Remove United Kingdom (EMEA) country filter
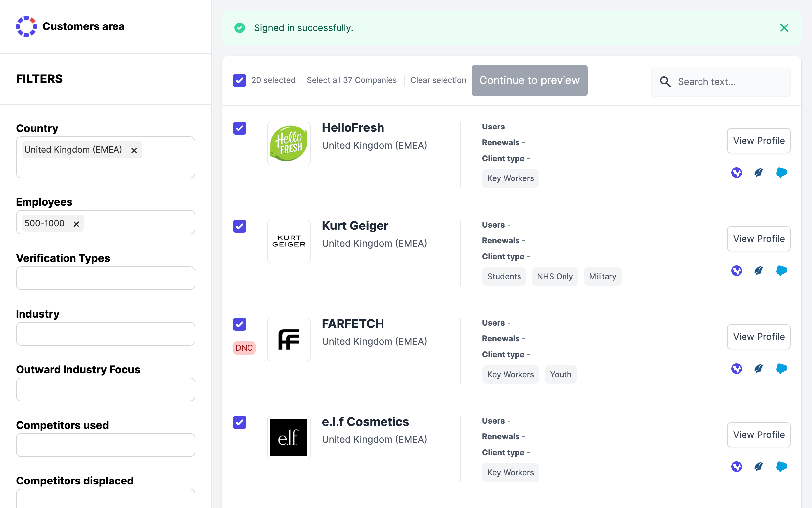 tap(134, 151)
